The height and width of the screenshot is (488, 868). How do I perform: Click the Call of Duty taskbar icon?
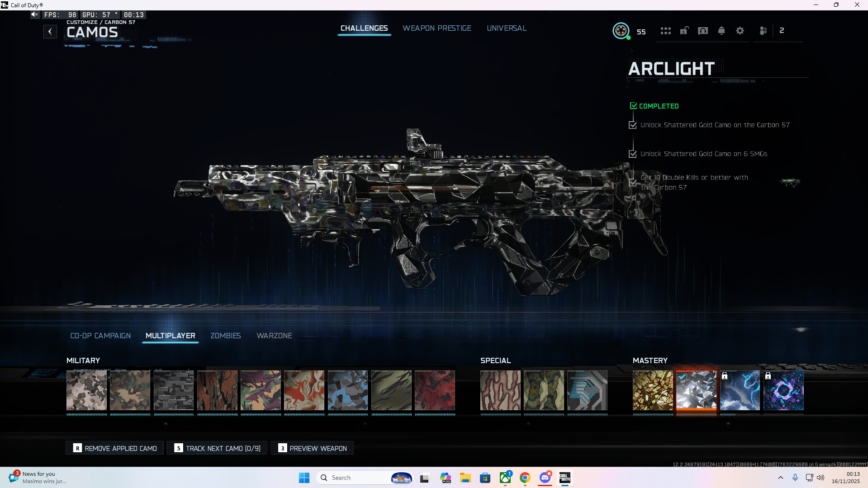(564, 478)
